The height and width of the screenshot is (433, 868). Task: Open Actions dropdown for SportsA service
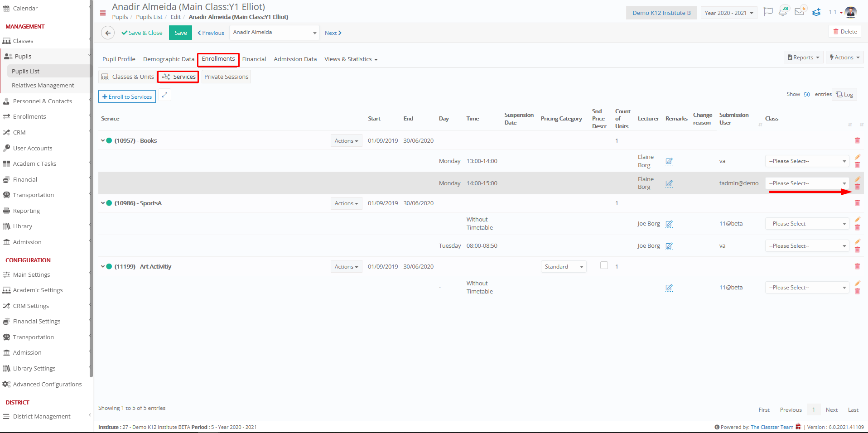tap(346, 203)
